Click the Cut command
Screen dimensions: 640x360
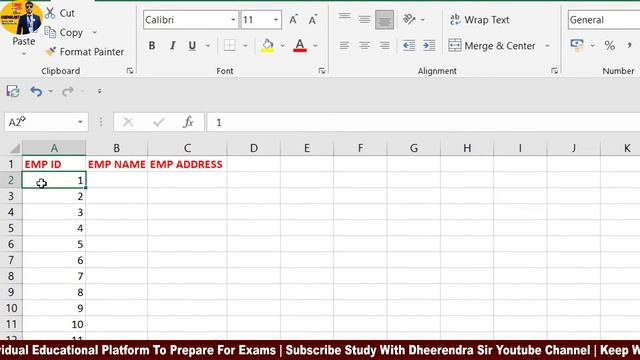60,13
